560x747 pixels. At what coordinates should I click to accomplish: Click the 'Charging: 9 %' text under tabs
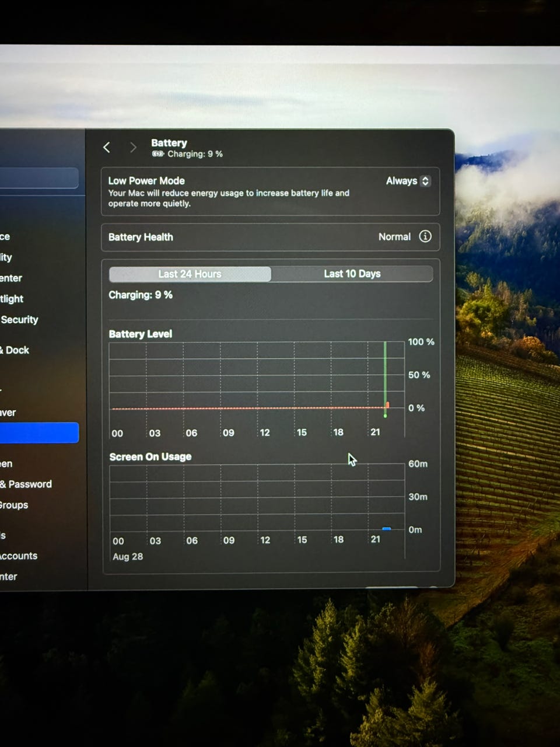141,295
